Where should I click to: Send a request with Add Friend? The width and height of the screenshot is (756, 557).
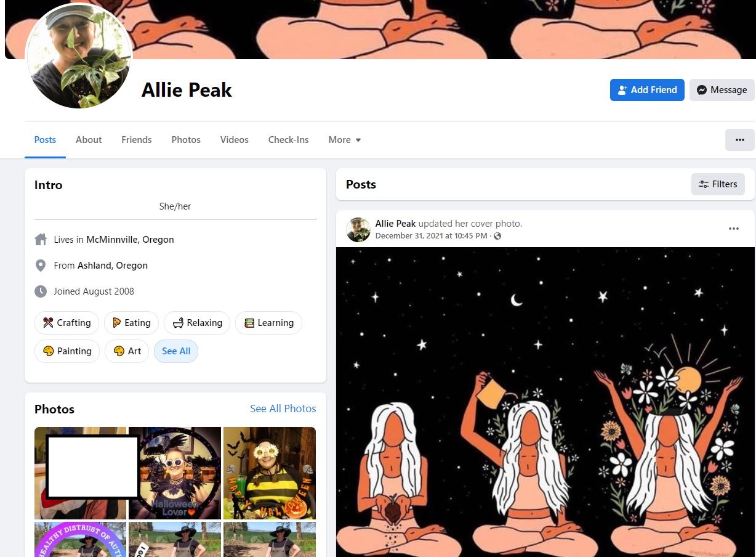[x=647, y=90]
